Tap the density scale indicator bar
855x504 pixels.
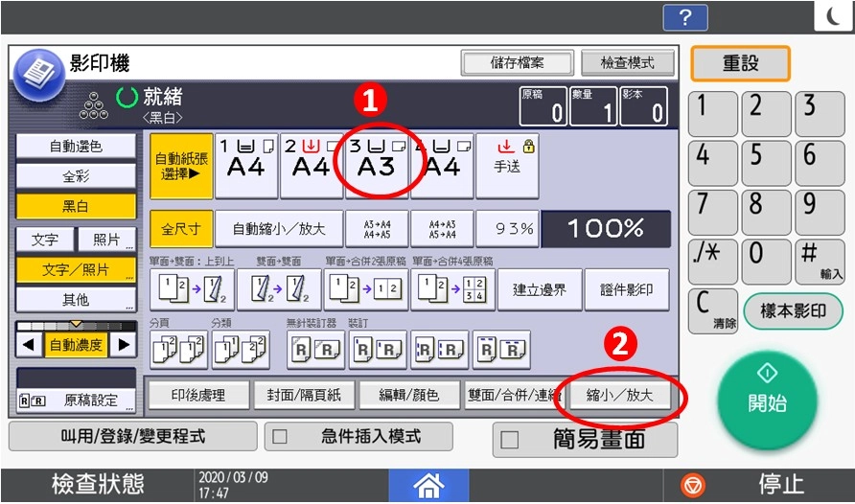coord(76,326)
